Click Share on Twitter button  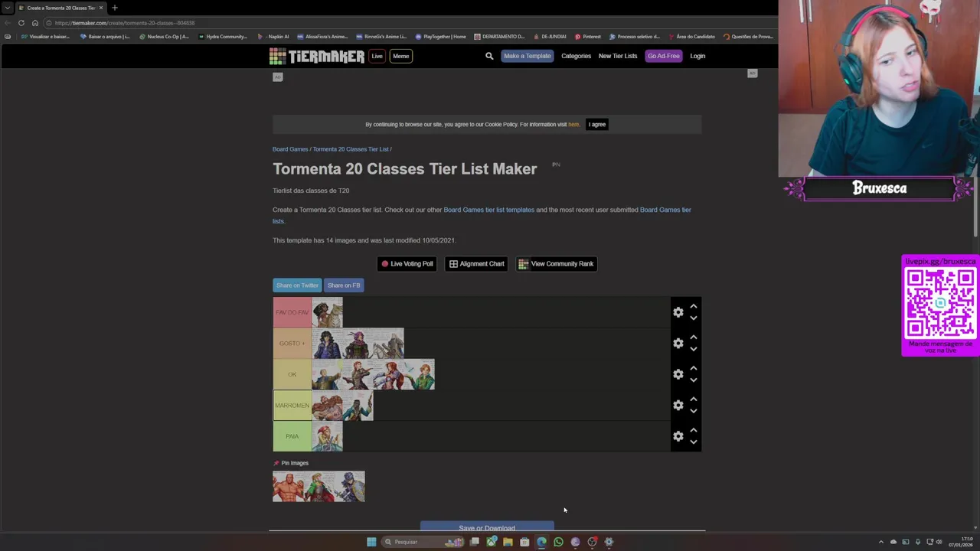point(297,285)
